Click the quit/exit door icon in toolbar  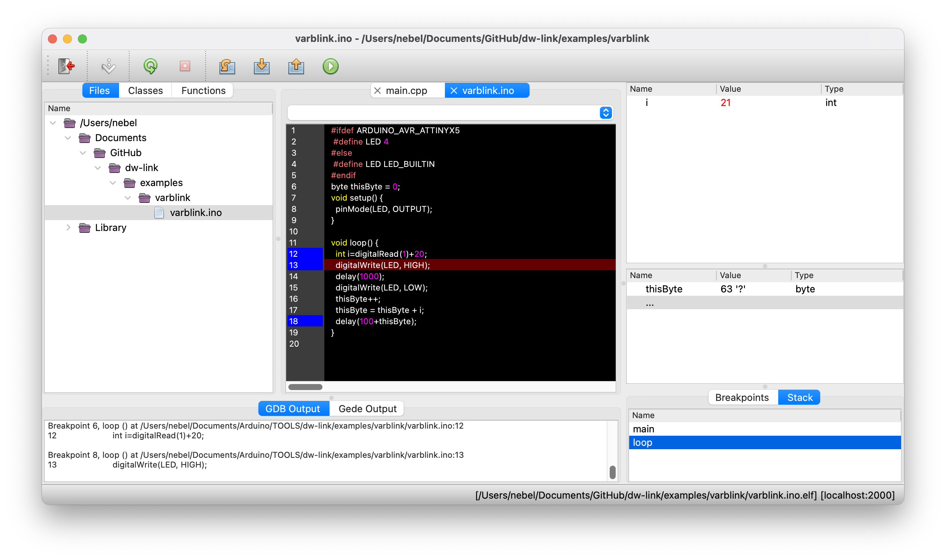[x=66, y=66]
